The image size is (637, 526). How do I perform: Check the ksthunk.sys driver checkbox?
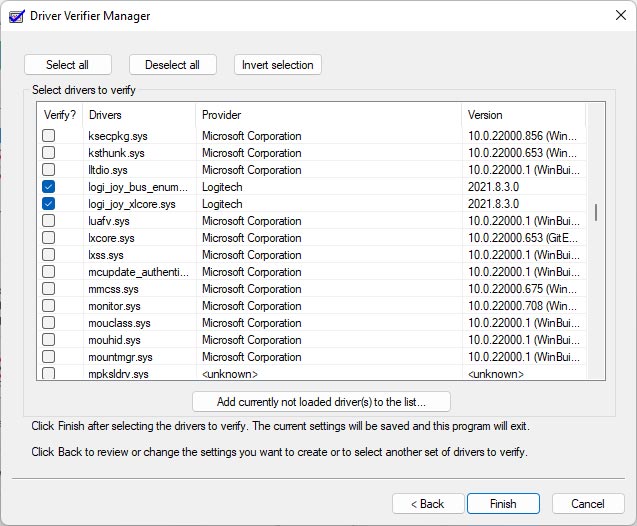pos(48,152)
